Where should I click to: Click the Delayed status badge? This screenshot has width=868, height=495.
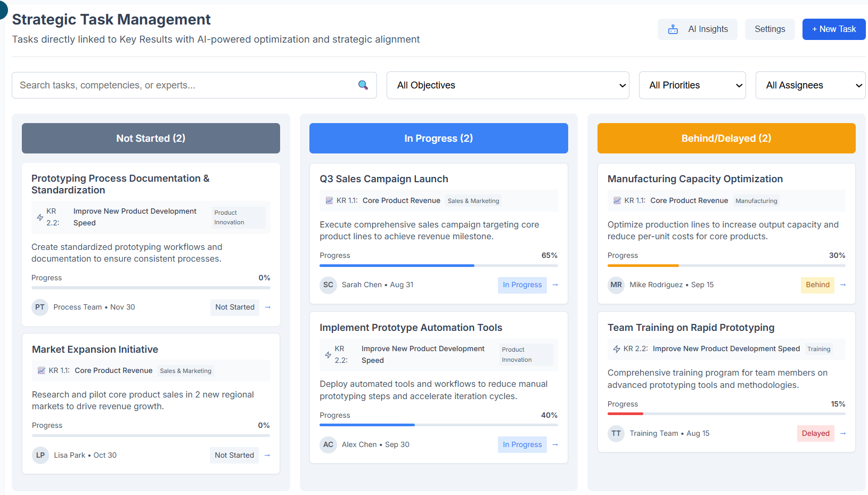pos(815,433)
